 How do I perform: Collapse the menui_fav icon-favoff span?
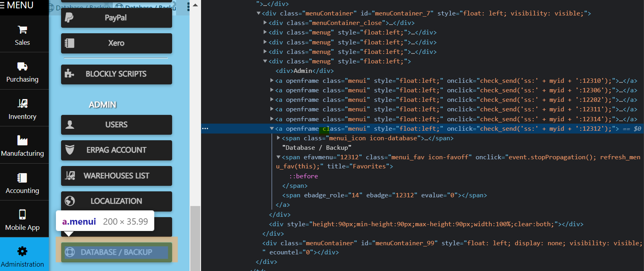click(x=278, y=157)
